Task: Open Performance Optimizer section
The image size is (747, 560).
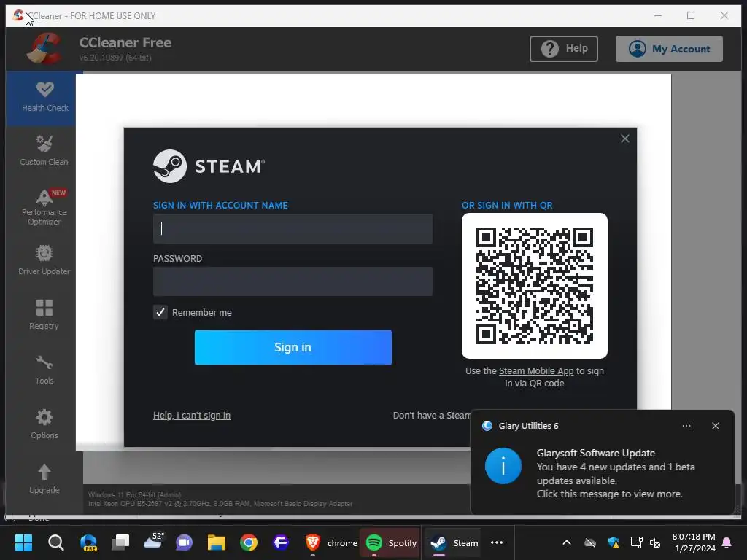Action: pyautogui.click(x=44, y=206)
